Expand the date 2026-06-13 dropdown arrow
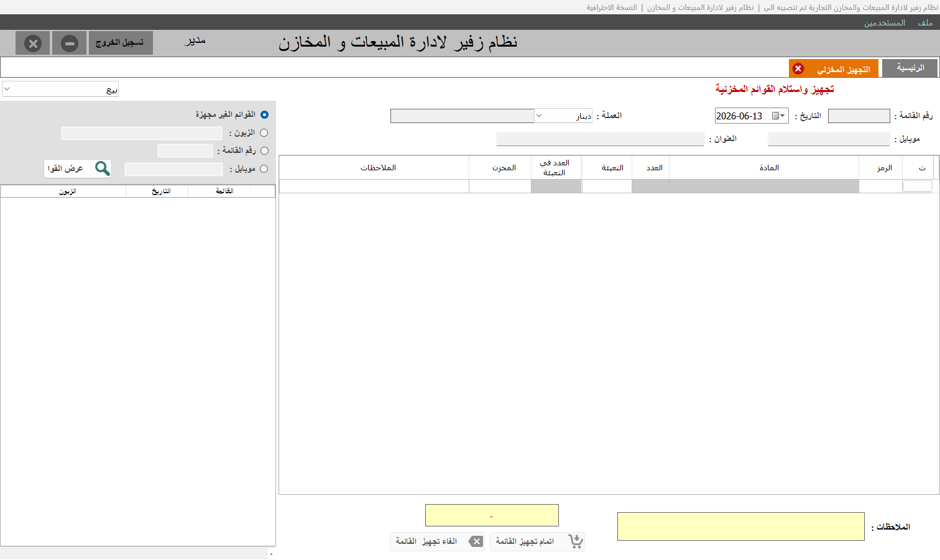 783,116
